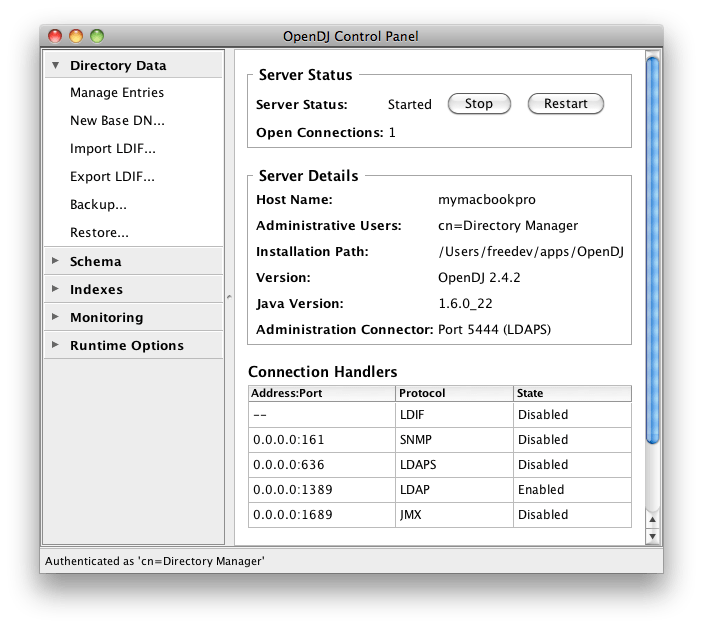Expand the Runtime Options section triangle
This screenshot has height=628, width=703.
click(55, 345)
